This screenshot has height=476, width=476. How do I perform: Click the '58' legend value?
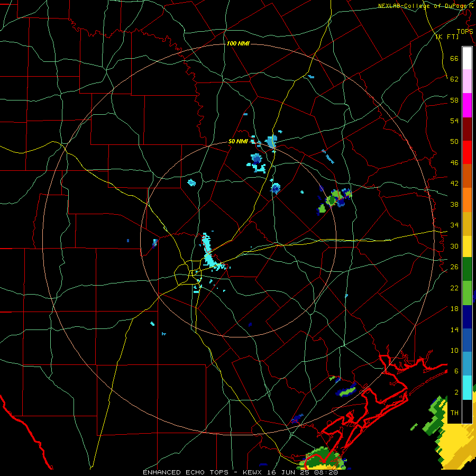coord(454,100)
